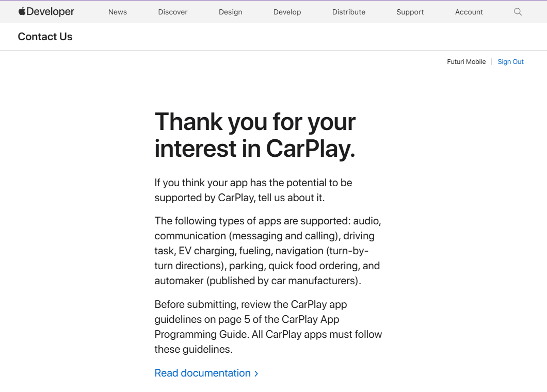Image resolution: width=547 pixels, height=392 pixels.
Task: Click the 'Thank you for your' heading line
Action: pos(255,122)
